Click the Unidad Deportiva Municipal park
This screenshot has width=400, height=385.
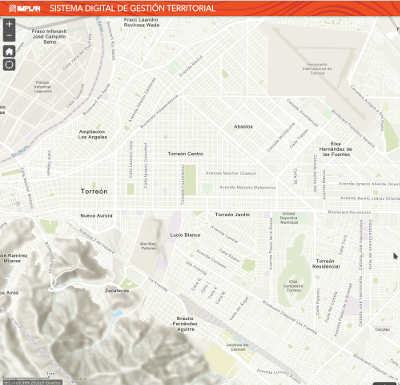tap(289, 218)
